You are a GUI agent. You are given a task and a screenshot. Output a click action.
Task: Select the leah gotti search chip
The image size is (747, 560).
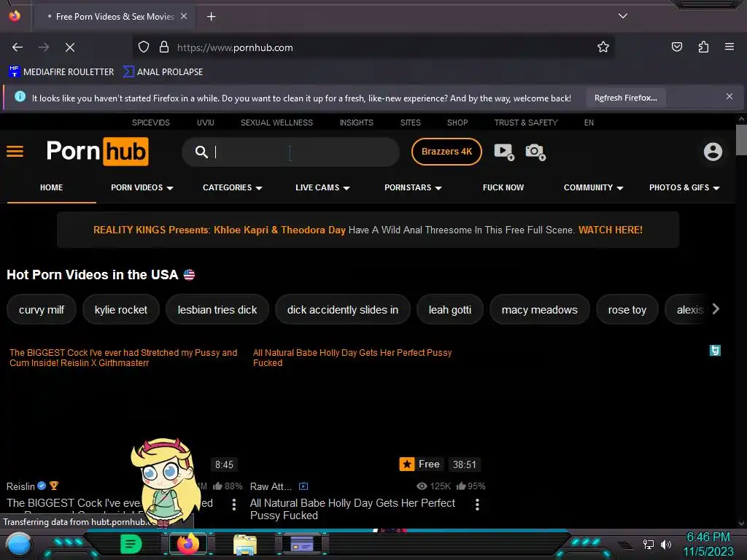pos(449,309)
